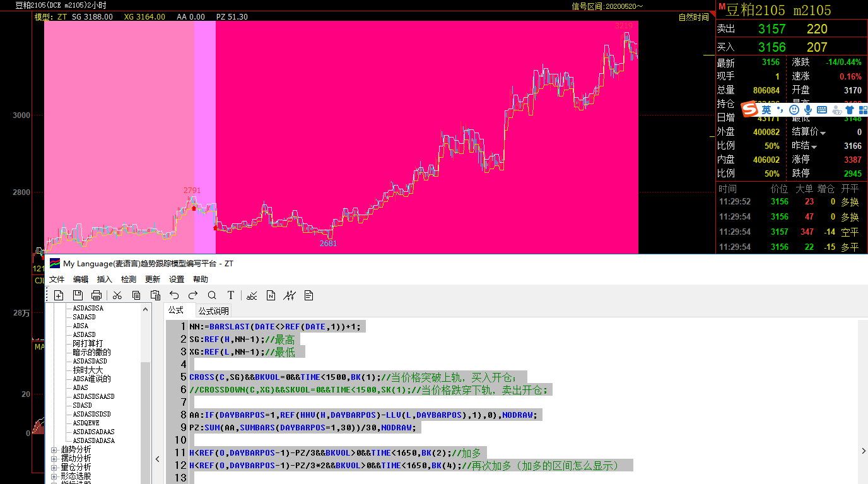Toggle Sogou voice input microphone
Screen dimensions: 868x484
(807, 110)
